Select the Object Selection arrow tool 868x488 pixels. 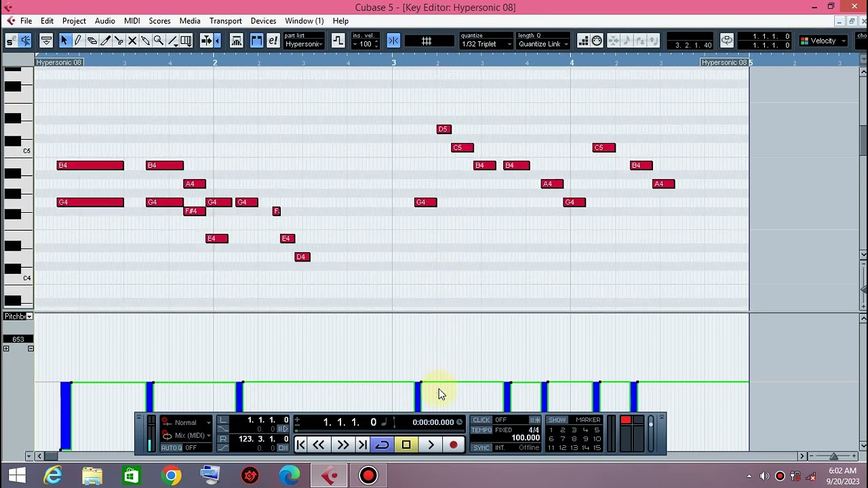(x=64, y=41)
